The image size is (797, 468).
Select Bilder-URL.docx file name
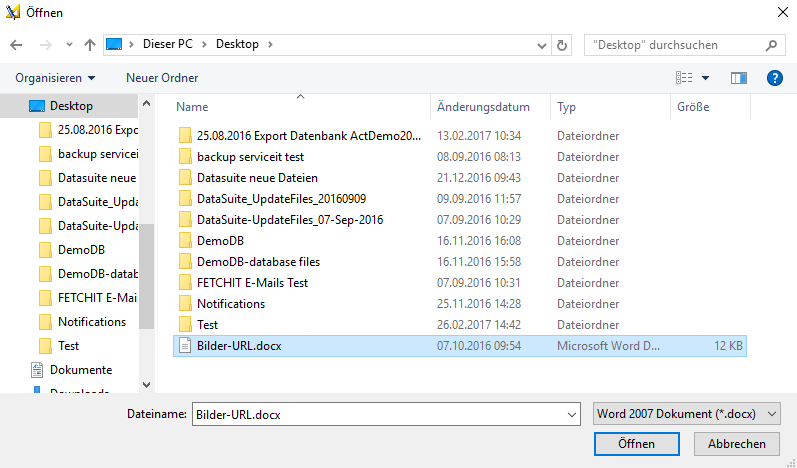239,346
